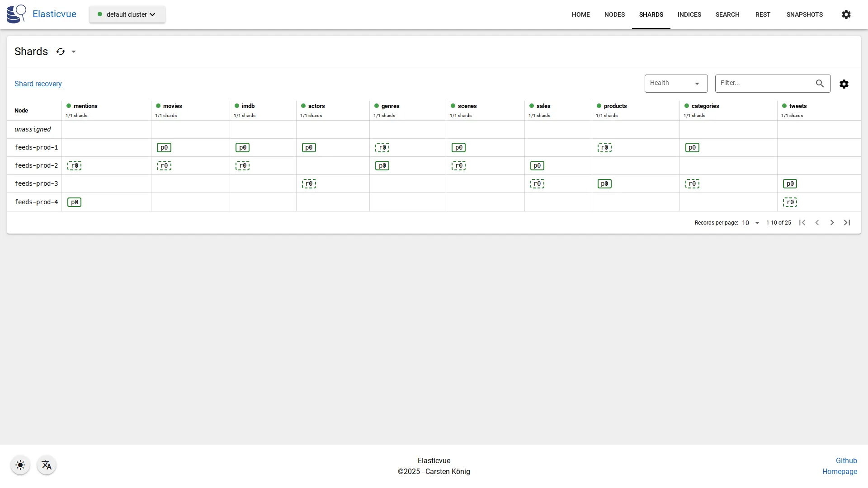Toggle the light/dark theme button
Image resolution: width=868 pixels, height=488 pixels.
[x=20, y=465]
